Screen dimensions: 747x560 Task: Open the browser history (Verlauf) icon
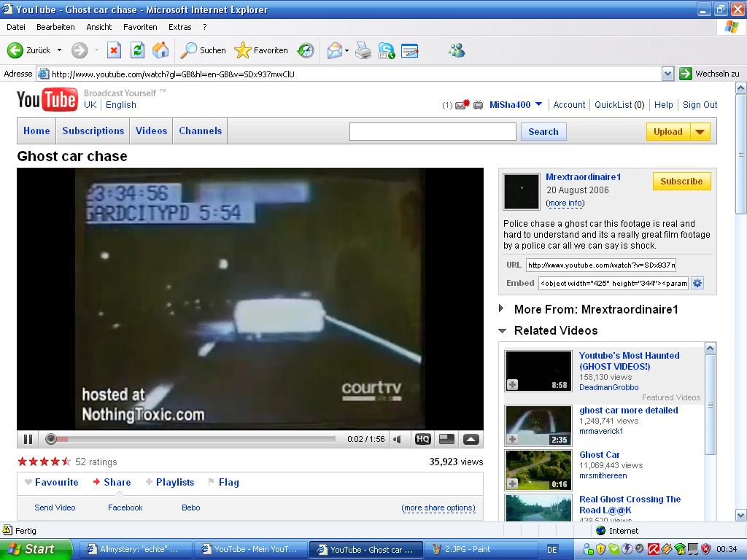(306, 50)
